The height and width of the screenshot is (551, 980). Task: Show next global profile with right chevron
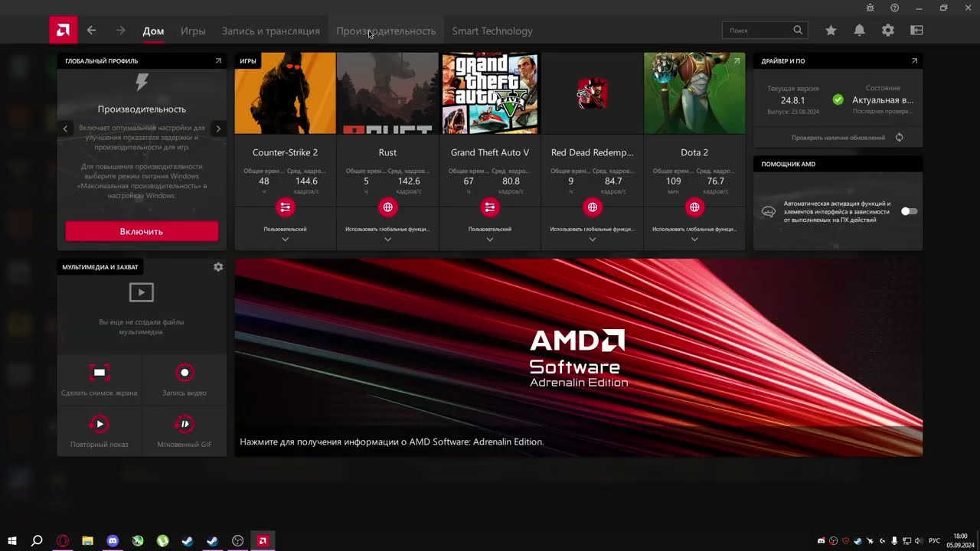coord(218,129)
